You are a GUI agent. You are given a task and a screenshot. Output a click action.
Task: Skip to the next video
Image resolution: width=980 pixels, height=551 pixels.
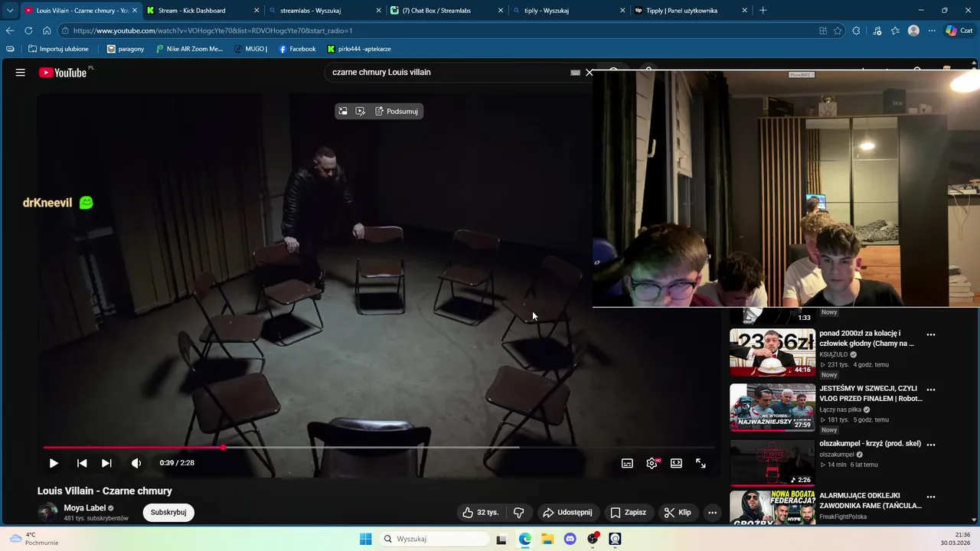click(106, 463)
